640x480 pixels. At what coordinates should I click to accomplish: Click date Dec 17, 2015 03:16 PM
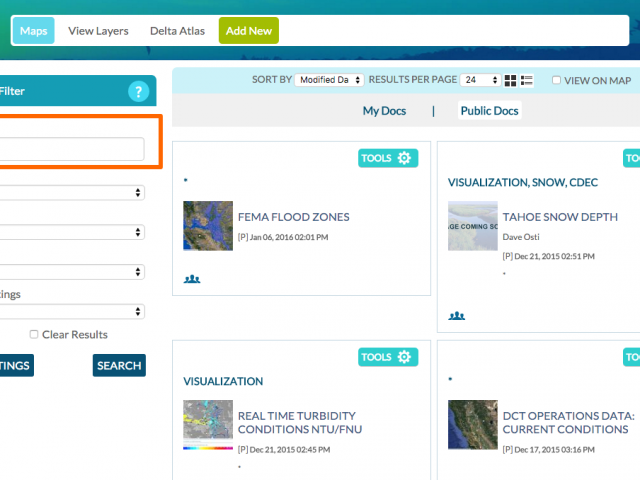pos(554,450)
